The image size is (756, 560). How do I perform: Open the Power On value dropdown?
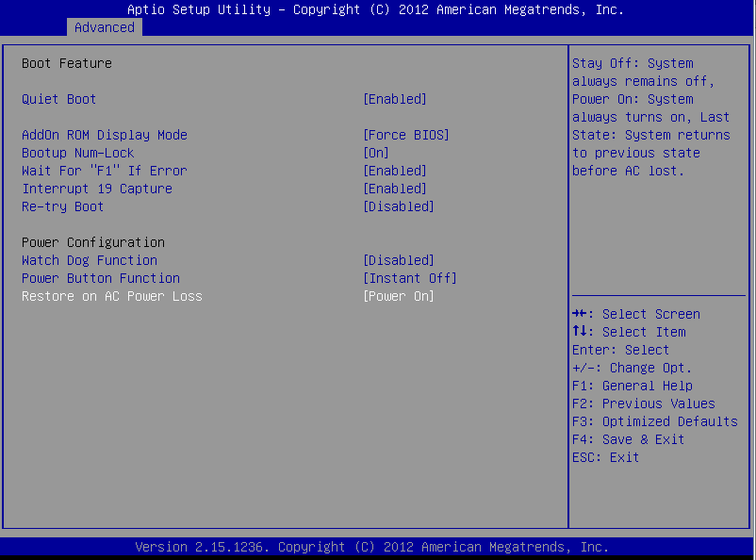(399, 296)
